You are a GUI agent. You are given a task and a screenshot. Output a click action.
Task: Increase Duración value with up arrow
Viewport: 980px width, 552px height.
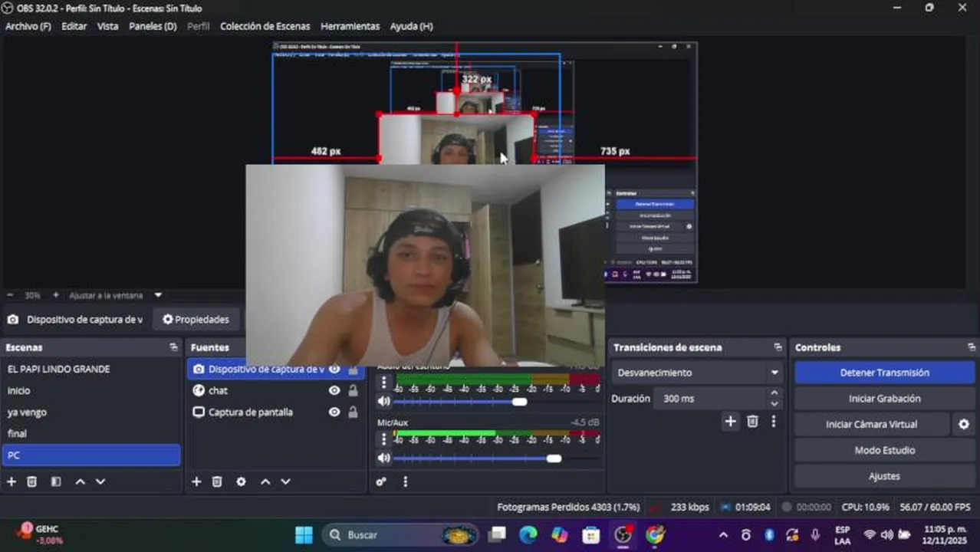point(774,393)
